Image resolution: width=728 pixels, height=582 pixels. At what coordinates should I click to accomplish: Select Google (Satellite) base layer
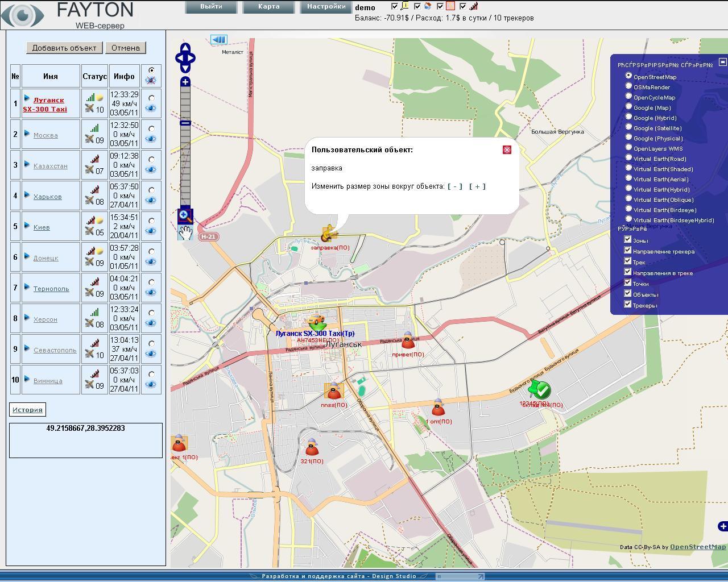click(628, 127)
